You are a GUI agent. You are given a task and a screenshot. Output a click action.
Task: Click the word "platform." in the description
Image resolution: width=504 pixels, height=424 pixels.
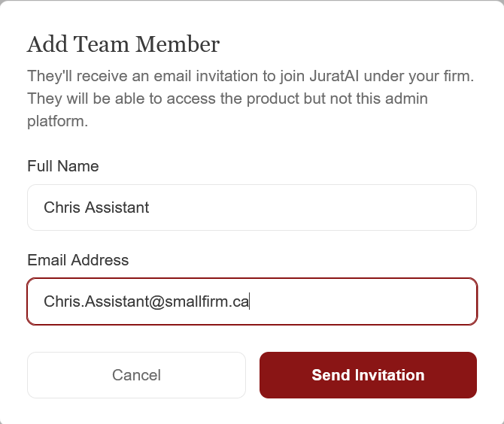[x=58, y=121]
